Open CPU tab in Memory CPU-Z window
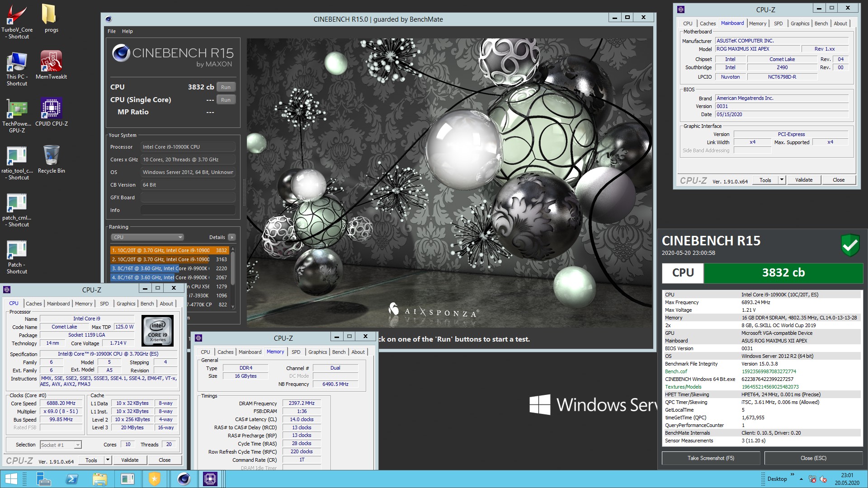The image size is (868, 488). click(x=205, y=352)
